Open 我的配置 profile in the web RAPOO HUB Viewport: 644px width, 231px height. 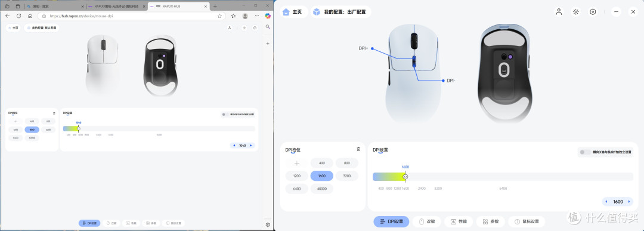pos(42,28)
